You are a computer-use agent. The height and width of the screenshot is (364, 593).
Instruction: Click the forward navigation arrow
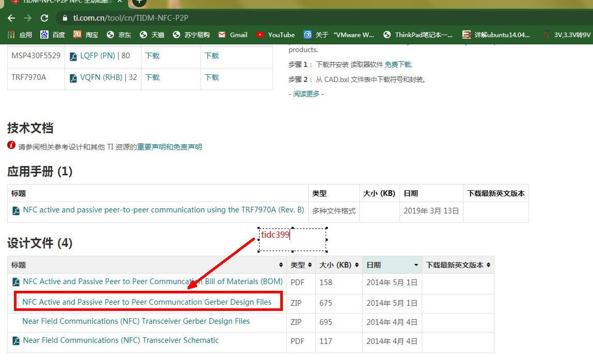pos(27,18)
